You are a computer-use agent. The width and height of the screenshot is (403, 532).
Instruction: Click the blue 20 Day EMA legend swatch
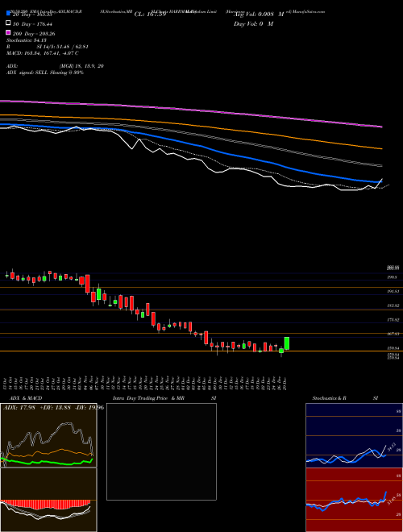click(x=8, y=14)
